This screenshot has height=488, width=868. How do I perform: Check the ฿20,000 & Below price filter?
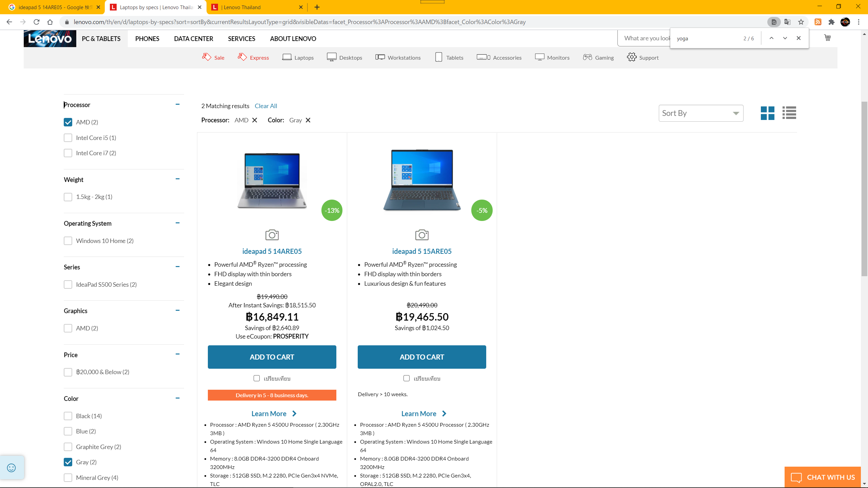(68, 372)
